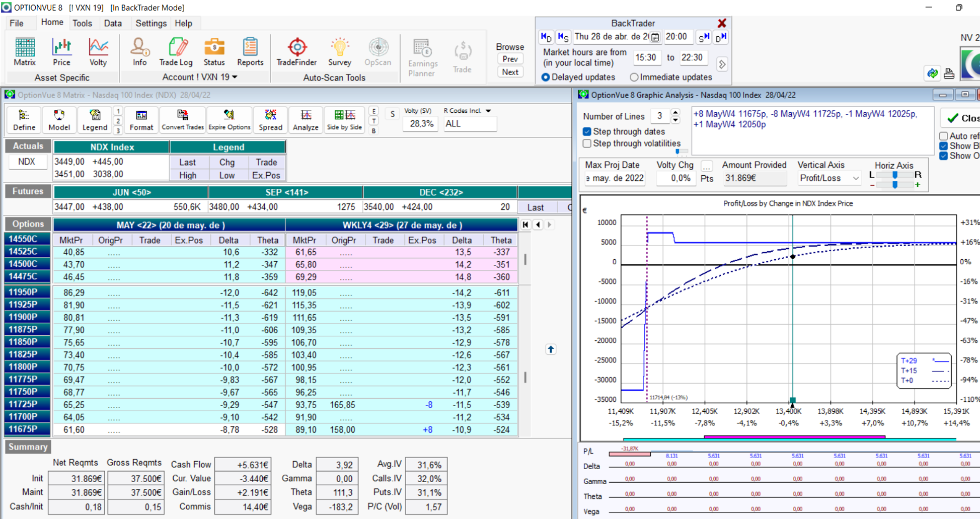The image size is (980, 519).
Task: Open the Reports icon
Action: 250,52
